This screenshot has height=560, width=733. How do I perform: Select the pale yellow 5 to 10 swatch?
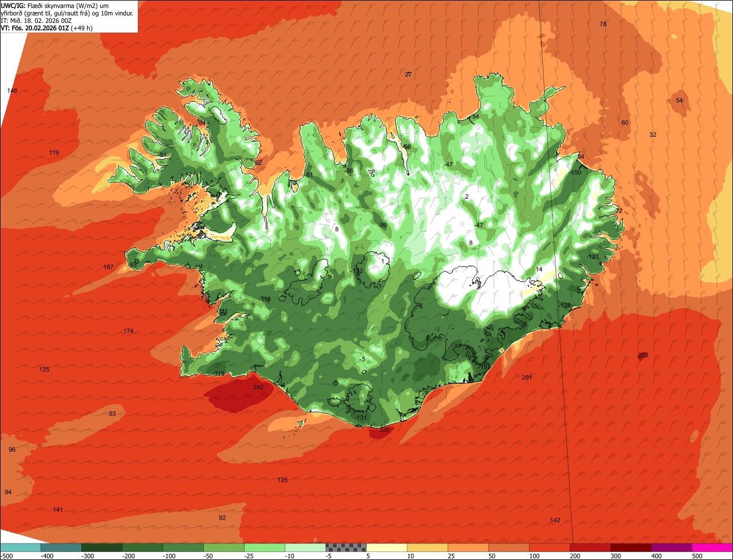(387, 547)
